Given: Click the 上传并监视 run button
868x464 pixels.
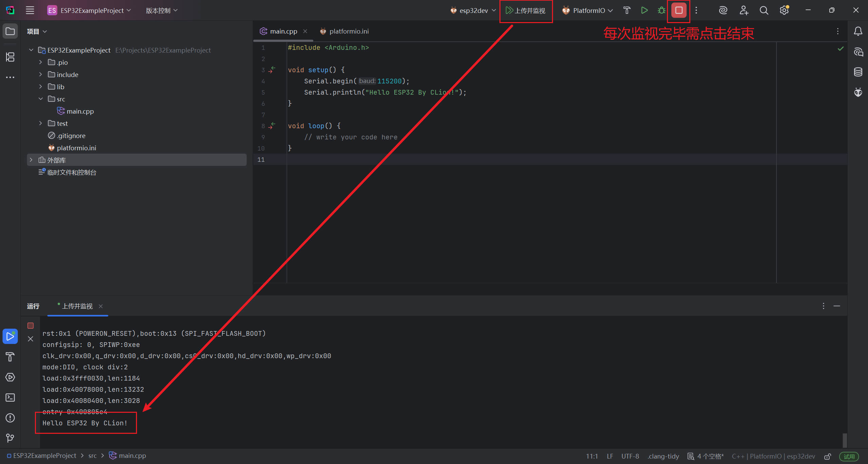Looking at the screenshot, I should 526,11.
